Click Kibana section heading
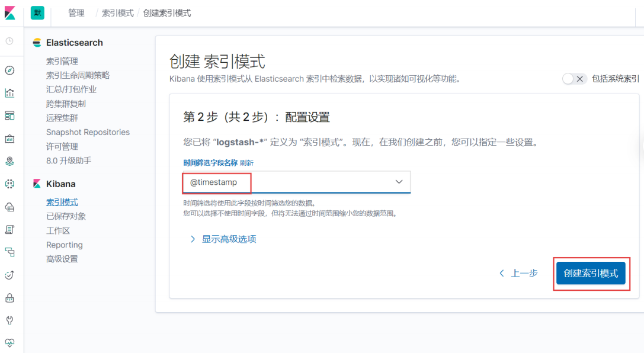Viewport: 644px width, 353px height. coord(61,184)
